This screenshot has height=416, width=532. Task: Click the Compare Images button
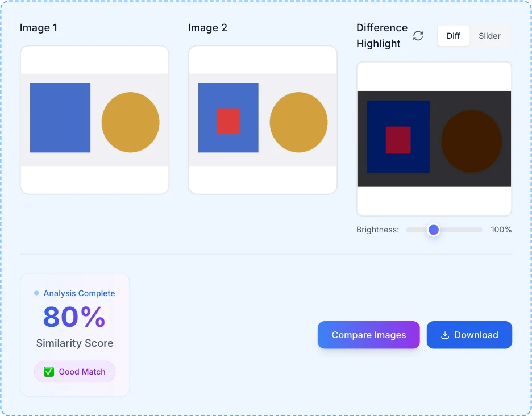pos(368,335)
